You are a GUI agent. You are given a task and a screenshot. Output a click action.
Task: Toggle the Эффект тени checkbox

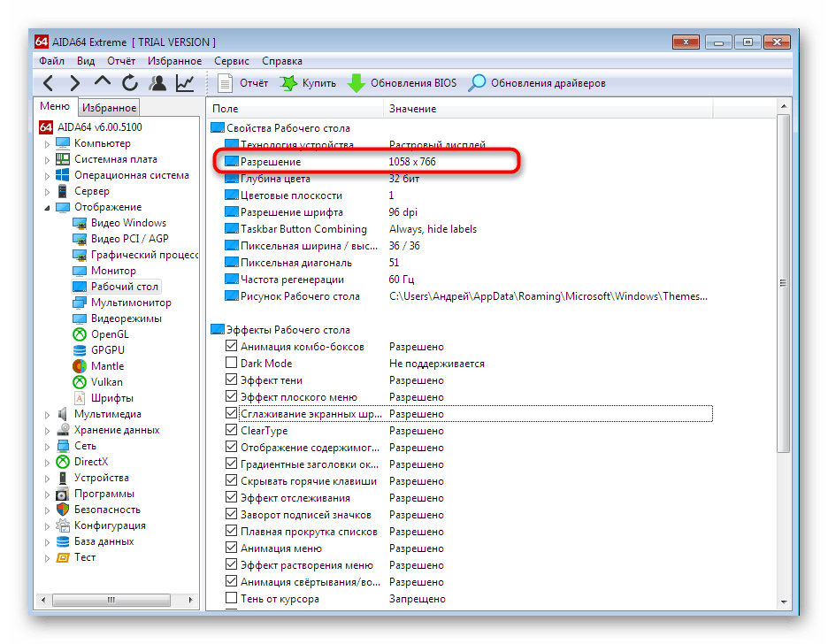tap(231, 379)
